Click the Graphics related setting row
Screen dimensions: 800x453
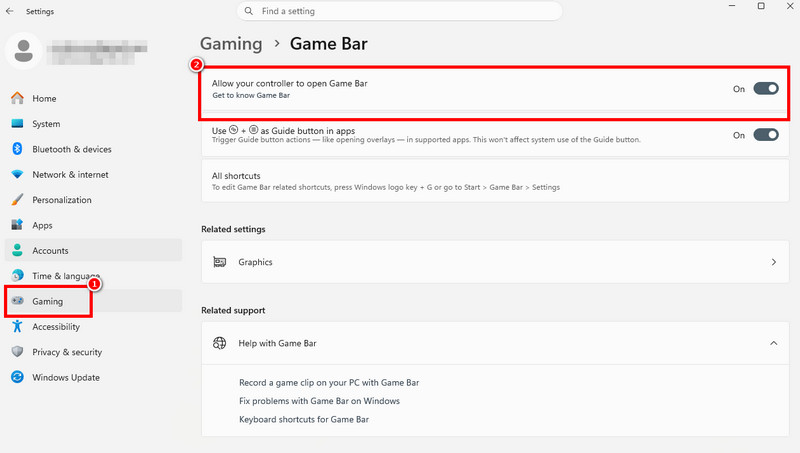[x=495, y=262]
